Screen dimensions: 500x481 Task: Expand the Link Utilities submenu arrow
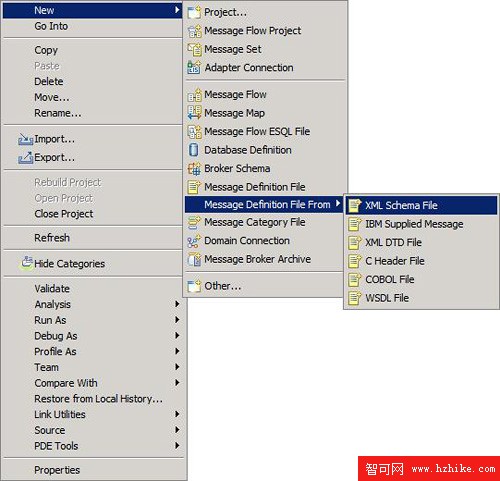coord(177,414)
